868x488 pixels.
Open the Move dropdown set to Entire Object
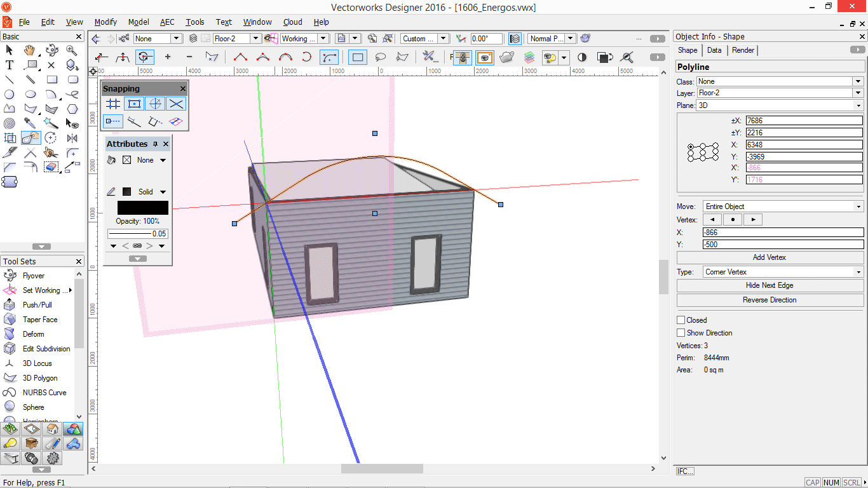858,206
